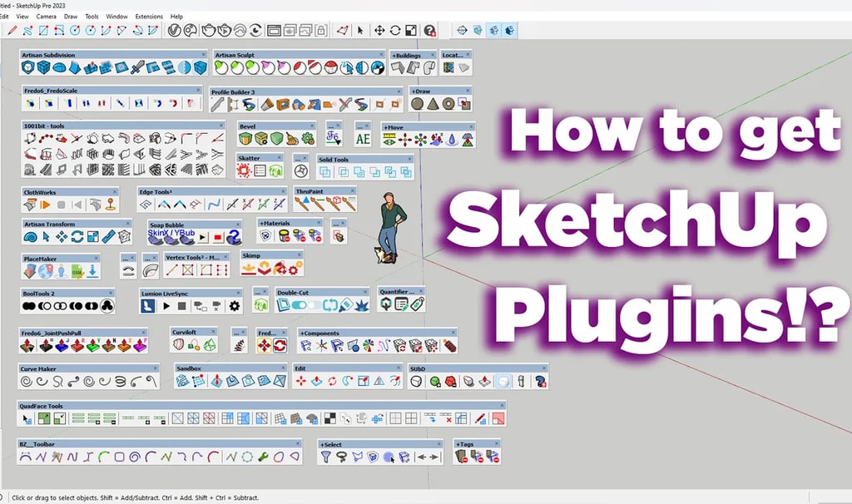Click the water drop icon in +Move toolbar
This screenshot has height=504, width=852.
click(x=452, y=140)
